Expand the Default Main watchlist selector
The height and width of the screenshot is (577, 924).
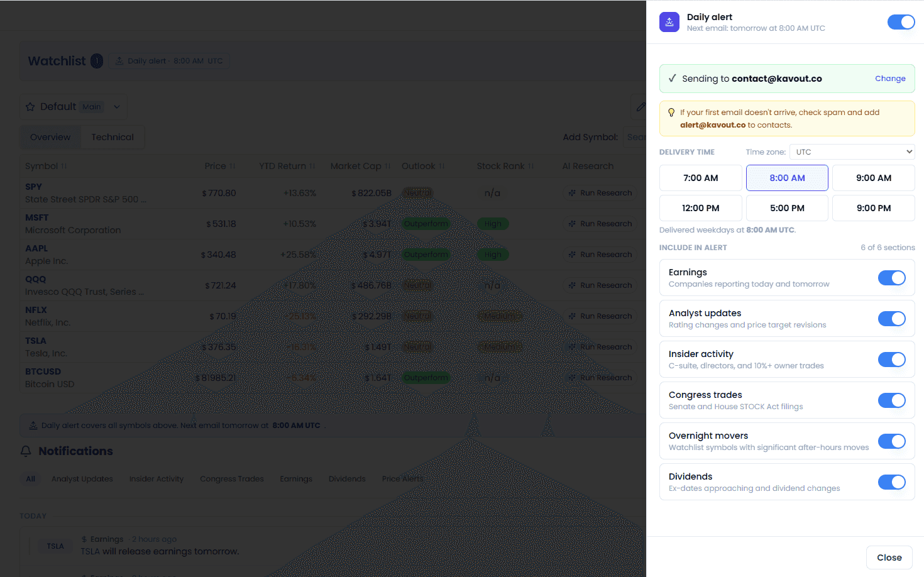(74, 107)
